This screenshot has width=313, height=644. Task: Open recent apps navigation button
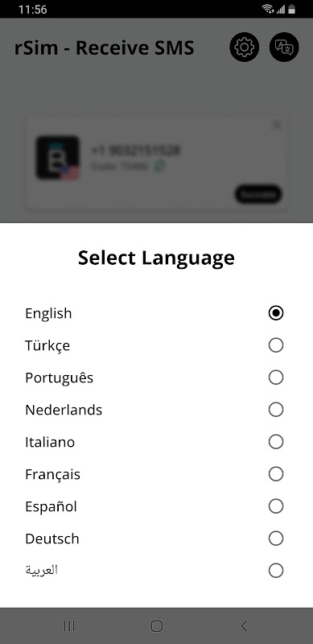[69, 626]
